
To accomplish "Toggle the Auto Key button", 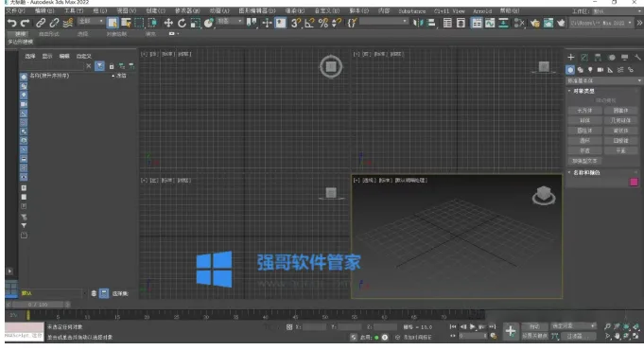I will tap(534, 326).
